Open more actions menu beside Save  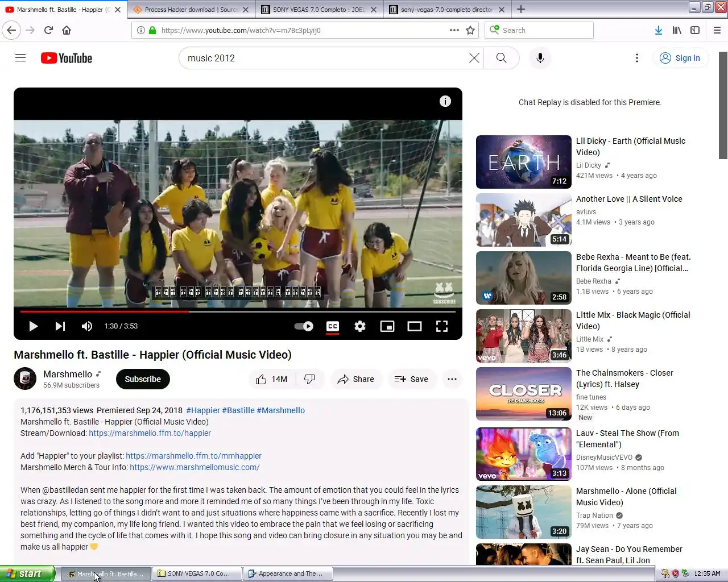(x=452, y=379)
